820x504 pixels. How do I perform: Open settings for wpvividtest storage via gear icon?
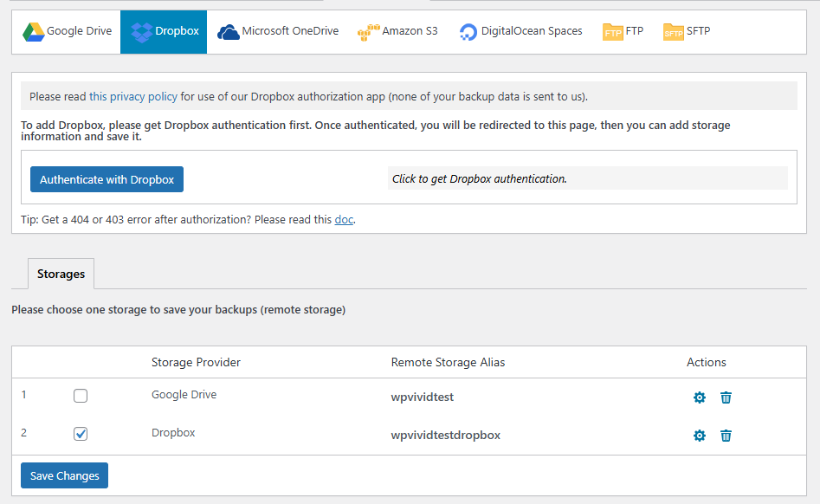699,397
